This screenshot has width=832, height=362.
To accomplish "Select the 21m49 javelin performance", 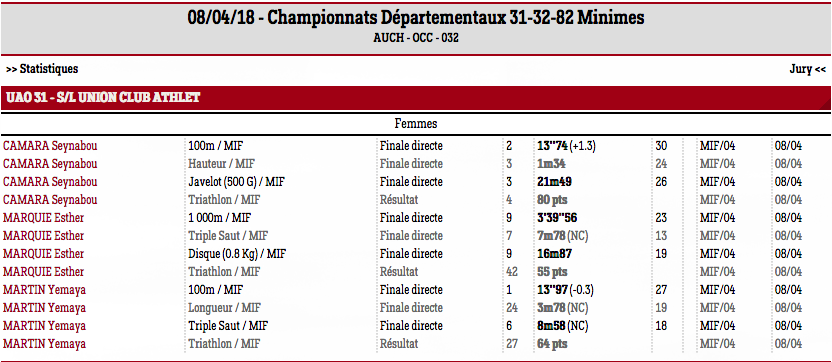I will pos(554,182).
